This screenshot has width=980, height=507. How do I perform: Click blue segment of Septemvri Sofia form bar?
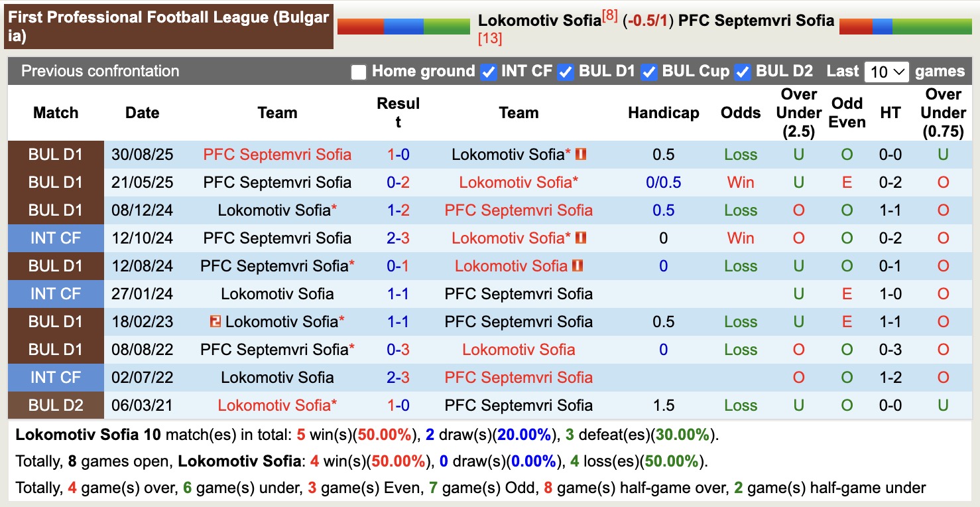882,27
